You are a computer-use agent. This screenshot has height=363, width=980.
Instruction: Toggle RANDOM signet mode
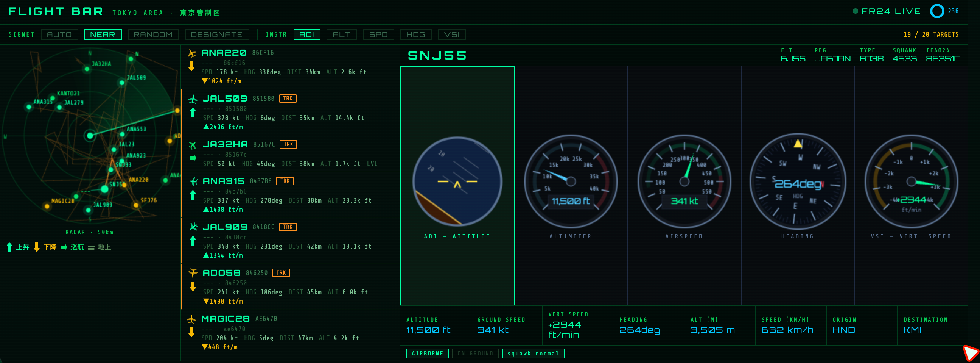(x=153, y=34)
